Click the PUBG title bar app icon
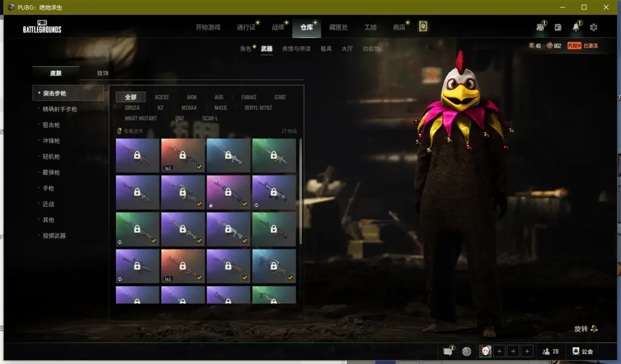Viewport: 621px width, 364px height. tap(11, 7)
